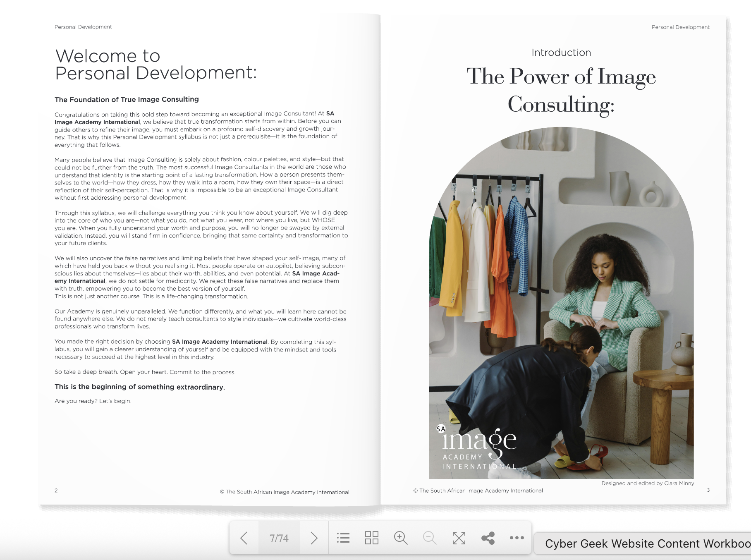The image size is (751, 560).
Task: Click the paragraph starting 'Through this syllabus'
Action: pos(201,227)
